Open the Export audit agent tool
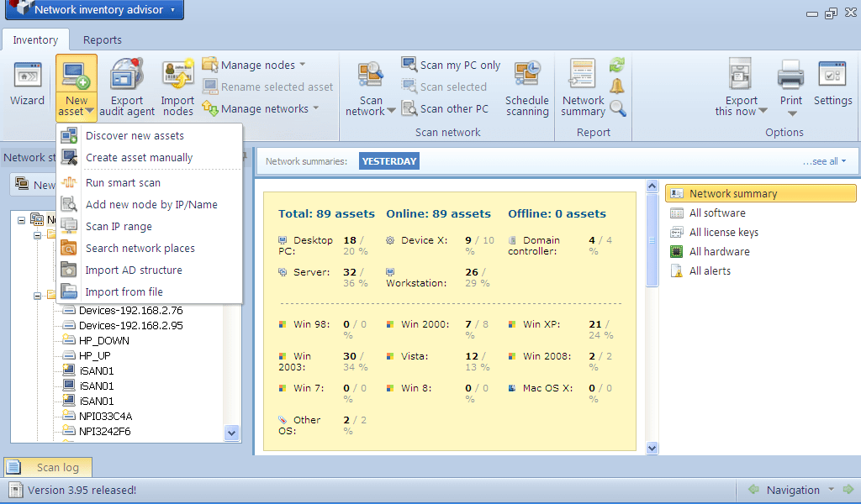 tap(126, 84)
